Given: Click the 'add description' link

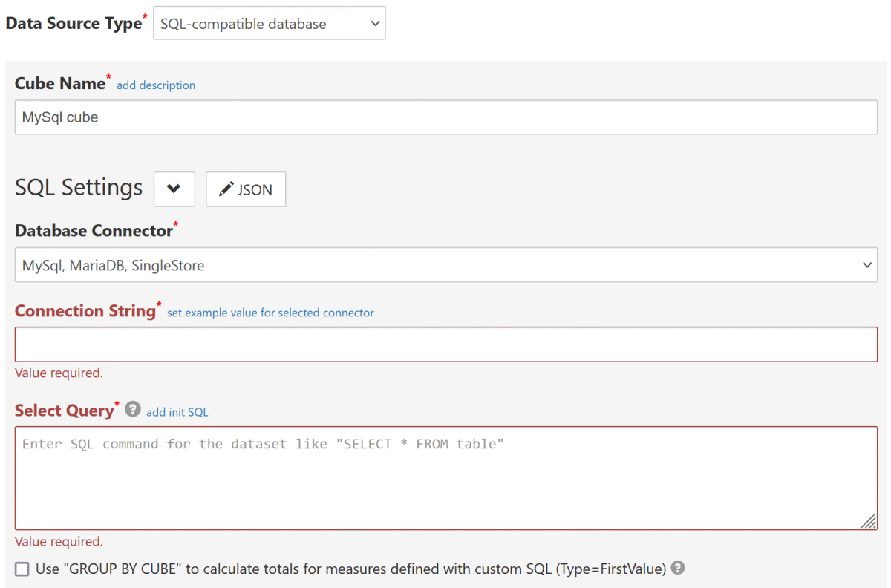Looking at the screenshot, I should pyautogui.click(x=156, y=85).
